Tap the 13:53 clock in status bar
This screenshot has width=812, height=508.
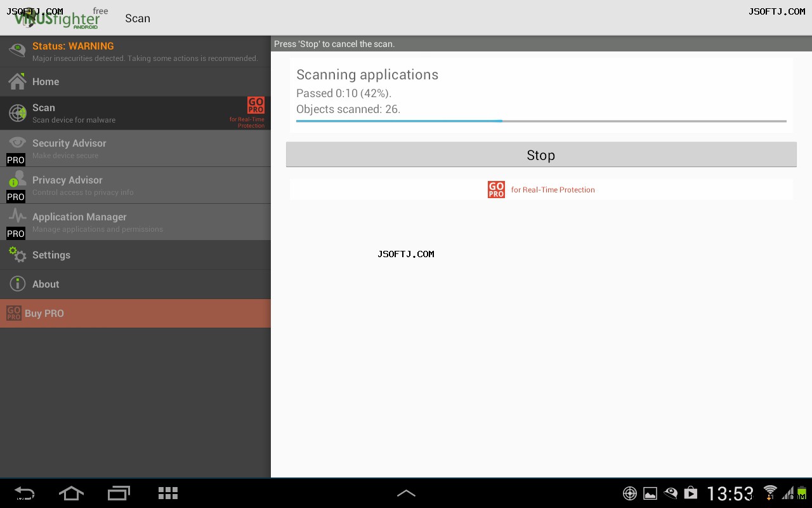click(x=730, y=493)
